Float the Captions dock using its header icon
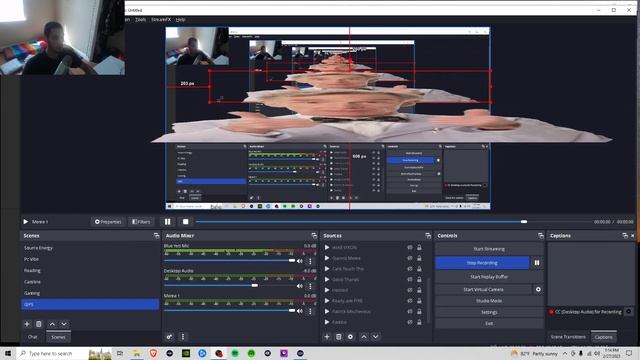 coord(625,236)
